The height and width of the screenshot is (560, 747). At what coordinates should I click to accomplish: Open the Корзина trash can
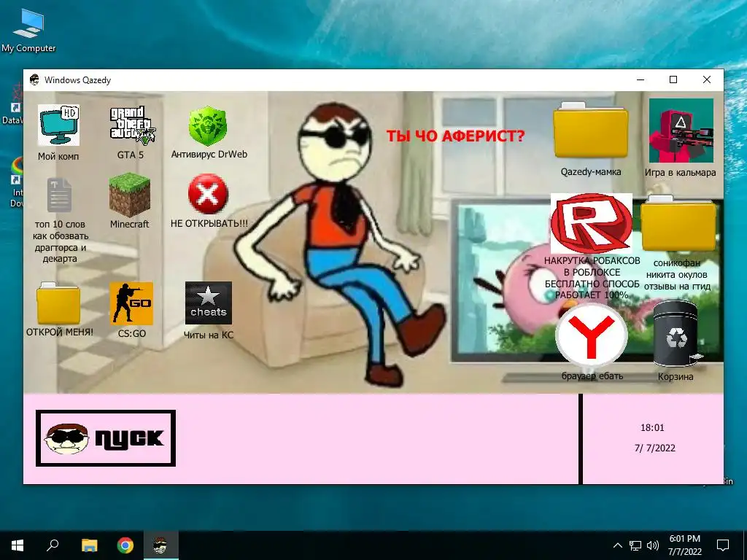676,334
